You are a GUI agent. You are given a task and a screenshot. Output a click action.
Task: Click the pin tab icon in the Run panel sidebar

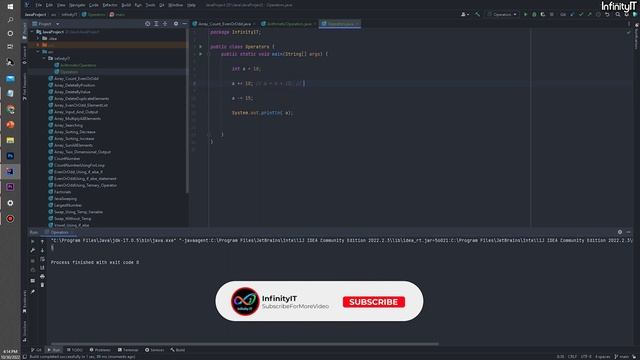pos(33,292)
